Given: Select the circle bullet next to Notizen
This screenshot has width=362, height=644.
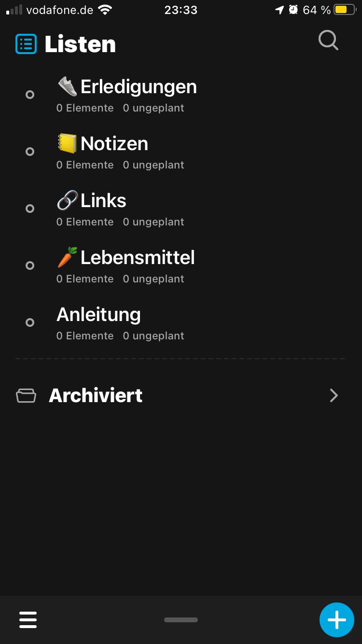Looking at the screenshot, I should pos(30,152).
